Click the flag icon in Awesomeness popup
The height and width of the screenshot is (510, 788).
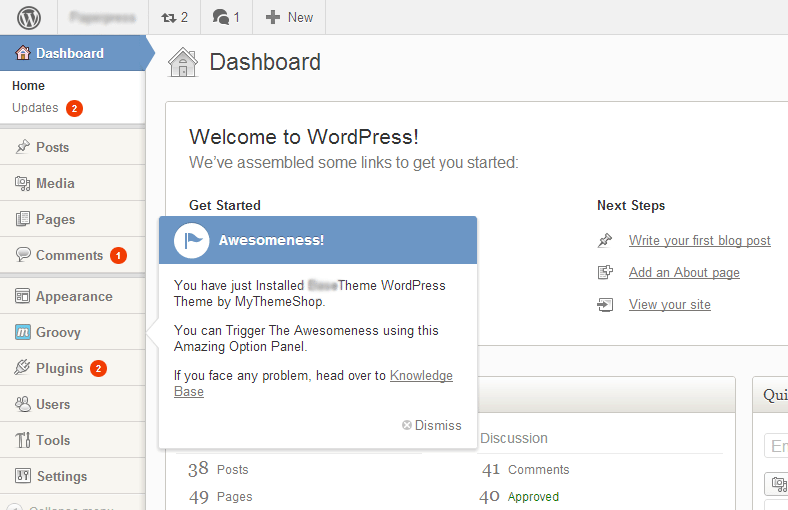[191, 240]
